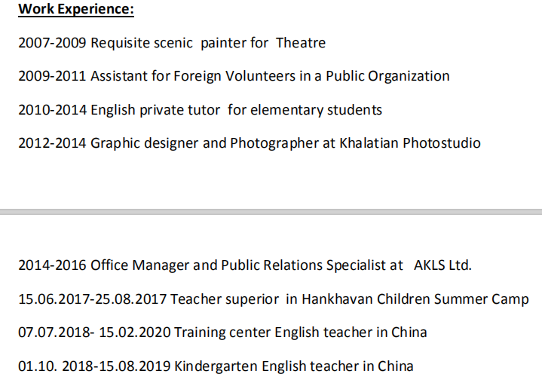Click the Training center English teacher line
Screen dimensions: 542x392
222,332
